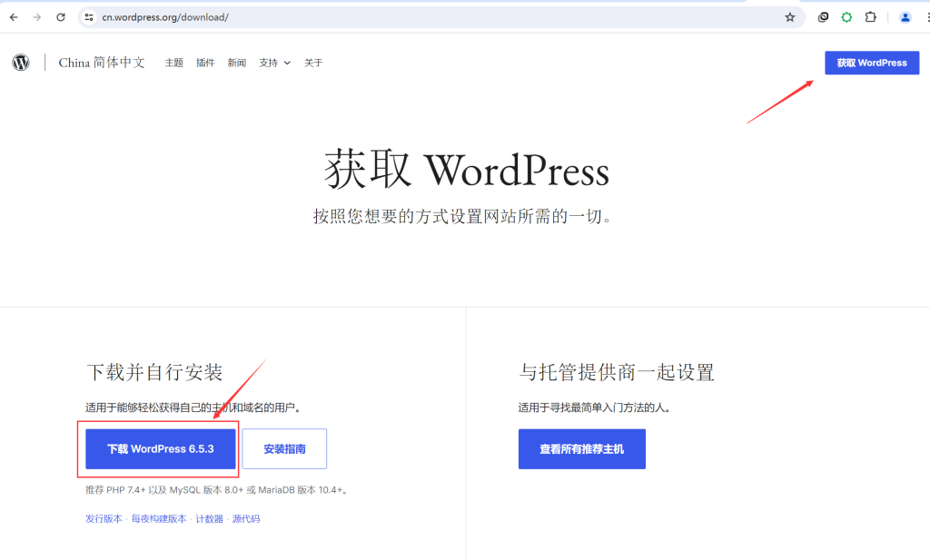Open the site information icon in address bar
This screenshot has width=930, height=560.
coord(89,17)
